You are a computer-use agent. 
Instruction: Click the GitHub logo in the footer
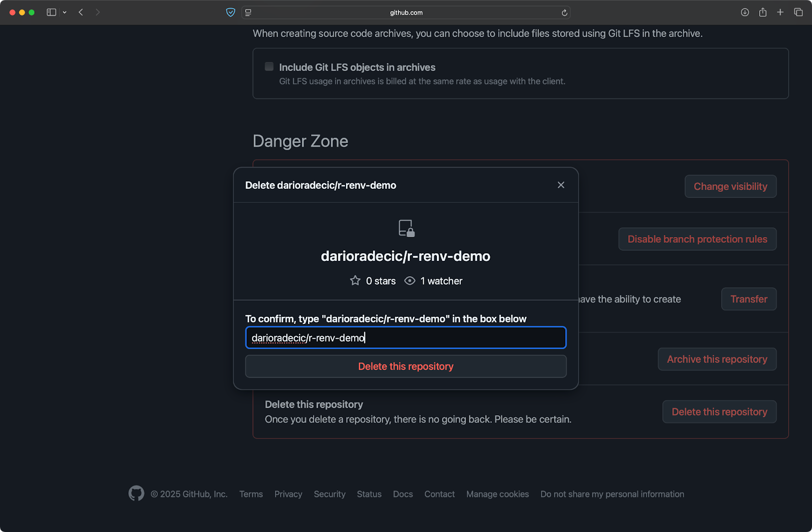[x=136, y=493]
